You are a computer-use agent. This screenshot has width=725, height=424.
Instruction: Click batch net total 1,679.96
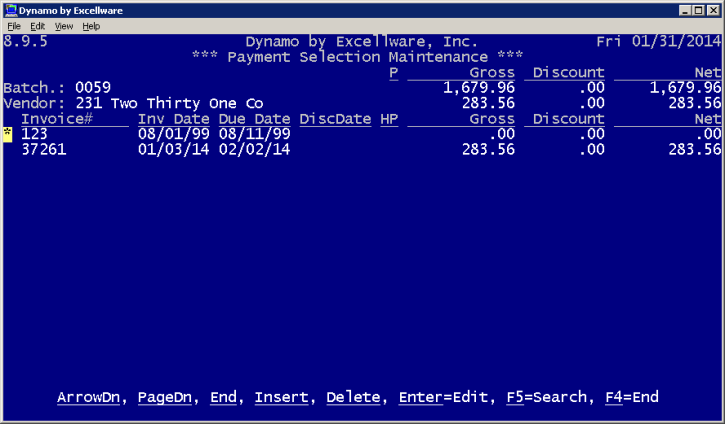click(x=686, y=88)
